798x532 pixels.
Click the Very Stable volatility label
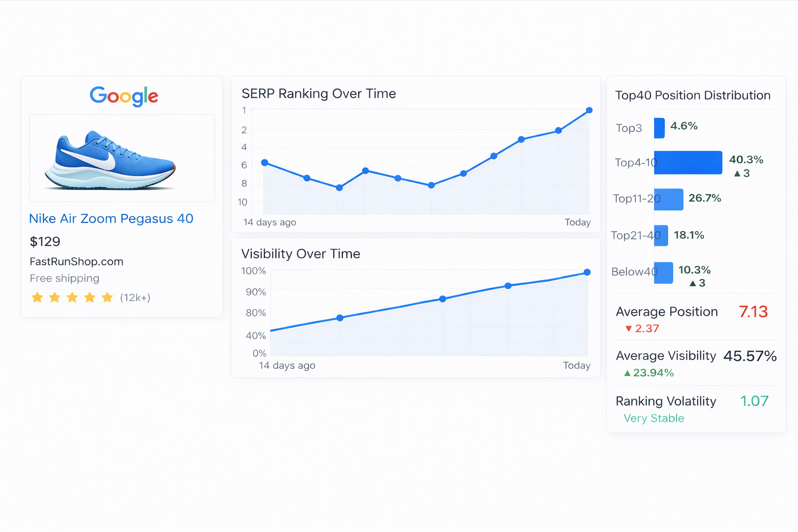(x=654, y=418)
